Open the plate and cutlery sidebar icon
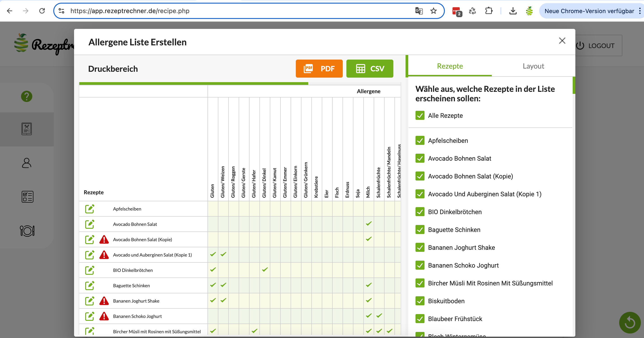This screenshot has height=338, width=644. [27, 231]
